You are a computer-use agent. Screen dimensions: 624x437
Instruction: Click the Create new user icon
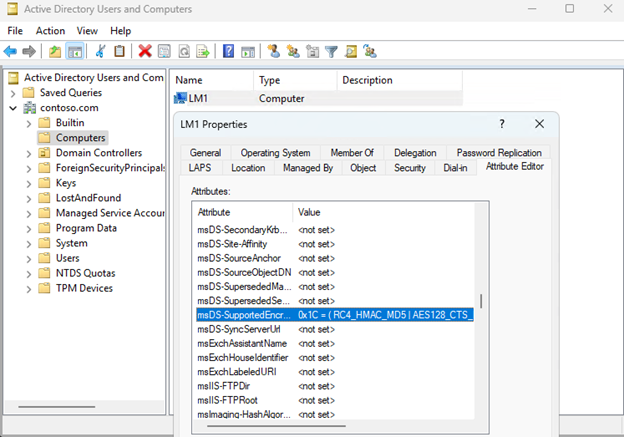[x=274, y=51]
